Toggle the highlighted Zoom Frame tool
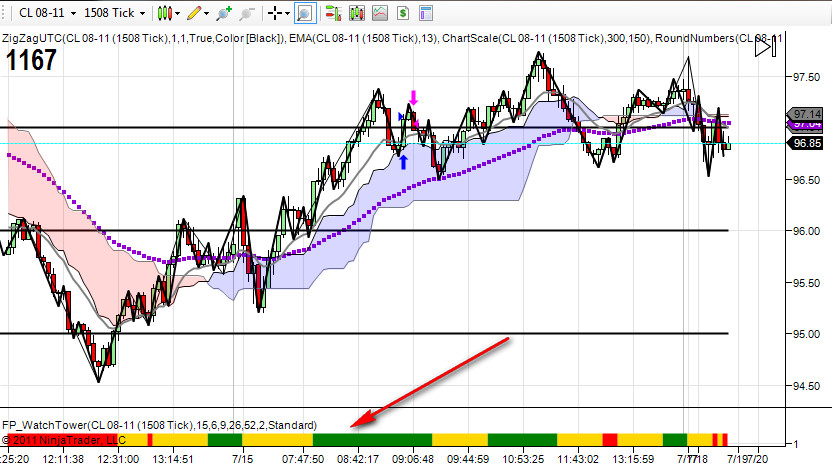This screenshot has width=832, height=466. (305, 13)
